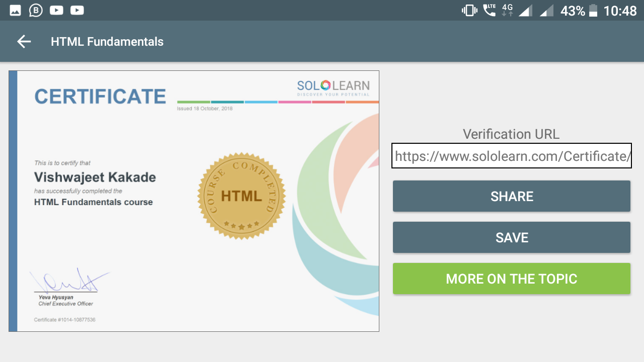Tap the gallery image notification icon
Viewport: 644px width, 362px height.
point(15,10)
